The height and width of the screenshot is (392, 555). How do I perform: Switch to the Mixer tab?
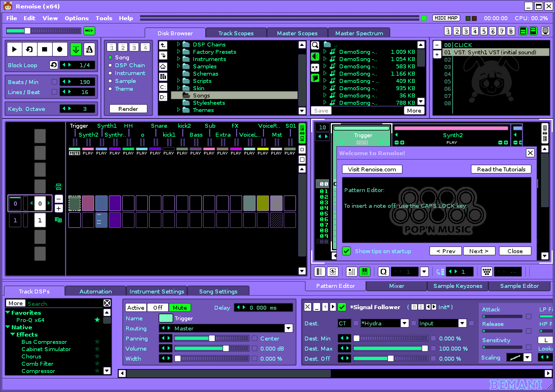(x=396, y=286)
